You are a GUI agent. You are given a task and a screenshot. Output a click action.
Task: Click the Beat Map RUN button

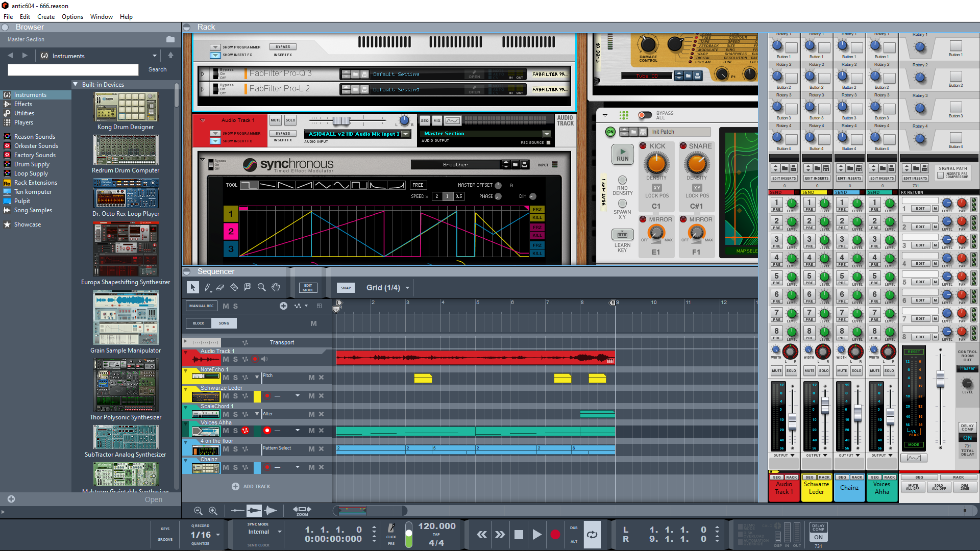[x=622, y=154]
